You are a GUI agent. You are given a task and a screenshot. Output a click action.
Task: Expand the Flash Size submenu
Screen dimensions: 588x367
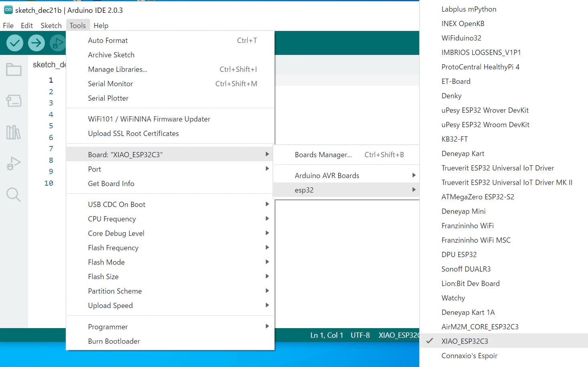pos(170,276)
